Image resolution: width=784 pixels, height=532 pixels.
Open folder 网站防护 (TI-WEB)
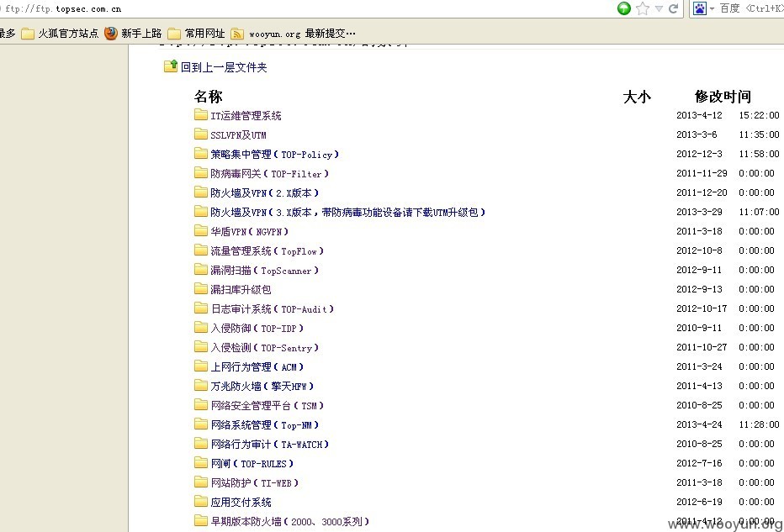255,483
